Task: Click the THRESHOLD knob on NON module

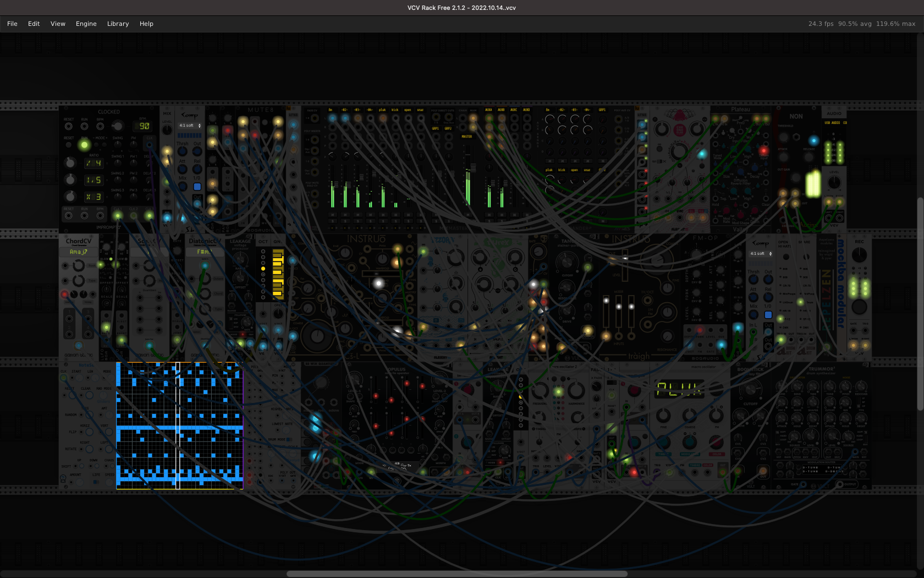Action: tap(783, 137)
